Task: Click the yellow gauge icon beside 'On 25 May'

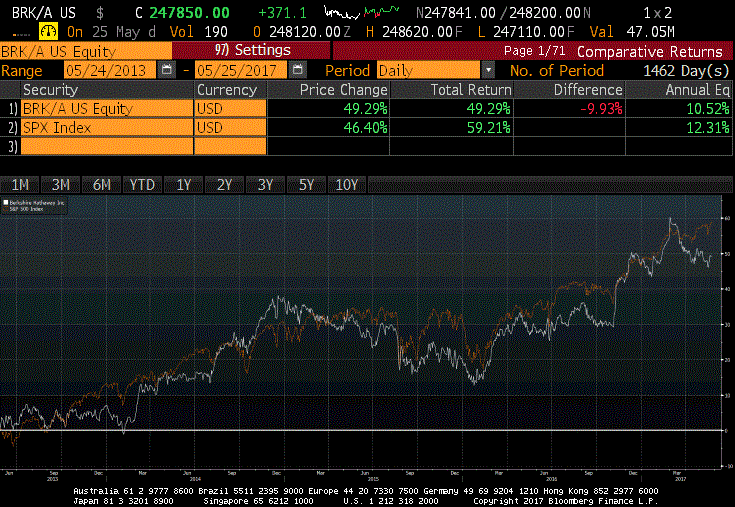Action: coord(48,31)
